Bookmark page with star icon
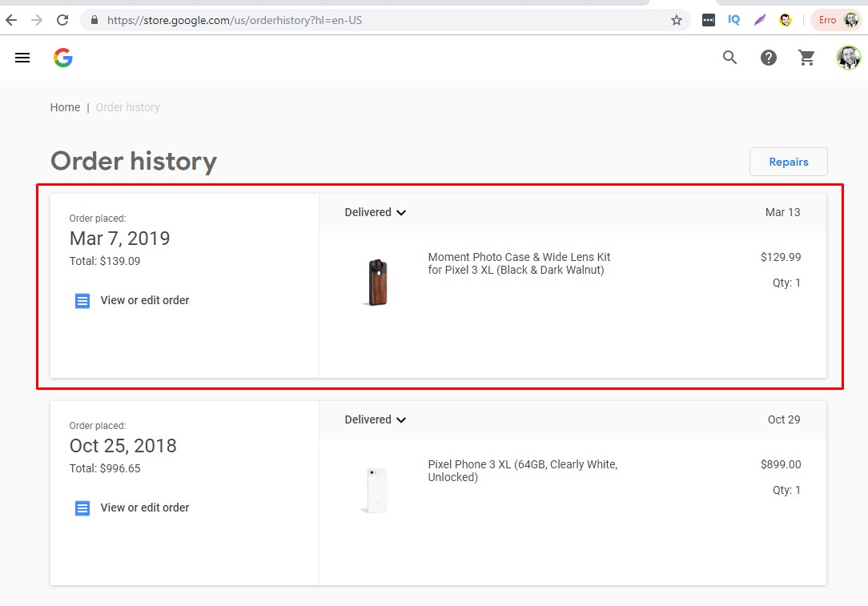868x606 pixels. tap(677, 21)
